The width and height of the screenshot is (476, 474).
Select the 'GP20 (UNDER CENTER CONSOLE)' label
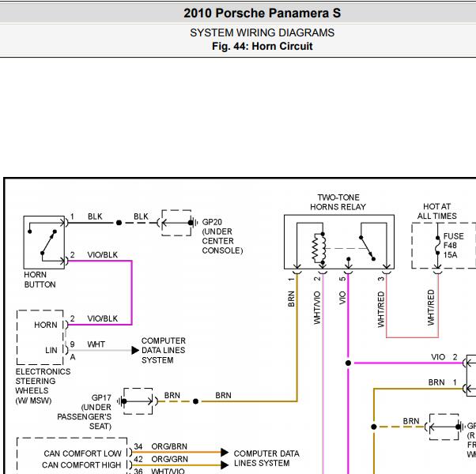click(x=222, y=236)
